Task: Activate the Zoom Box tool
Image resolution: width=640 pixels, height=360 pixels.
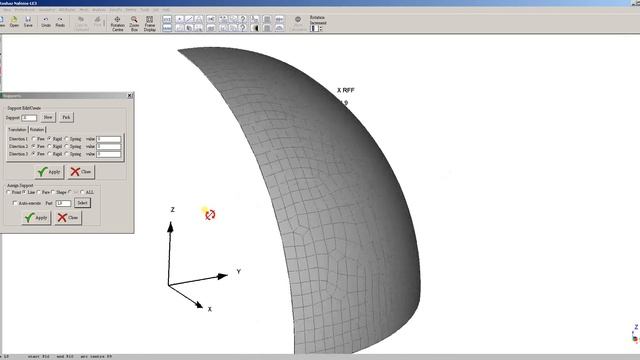Action: [x=134, y=24]
